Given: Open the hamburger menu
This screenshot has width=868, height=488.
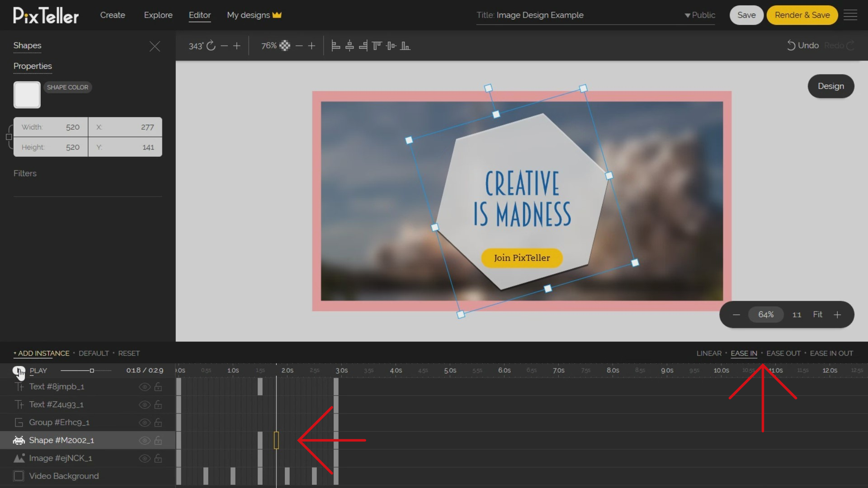Looking at the screenshot, I should [850, 15].
